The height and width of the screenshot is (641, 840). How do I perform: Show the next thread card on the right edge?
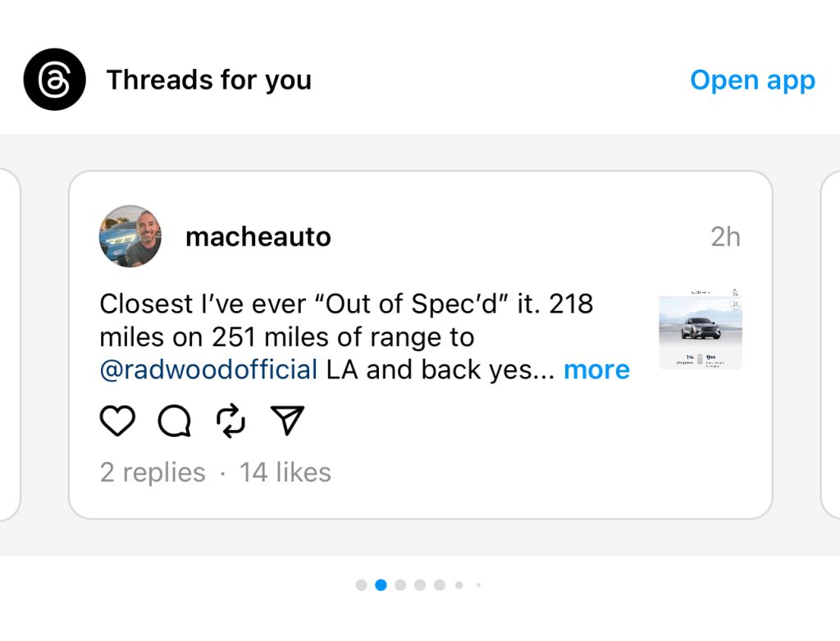coord(830,345)
